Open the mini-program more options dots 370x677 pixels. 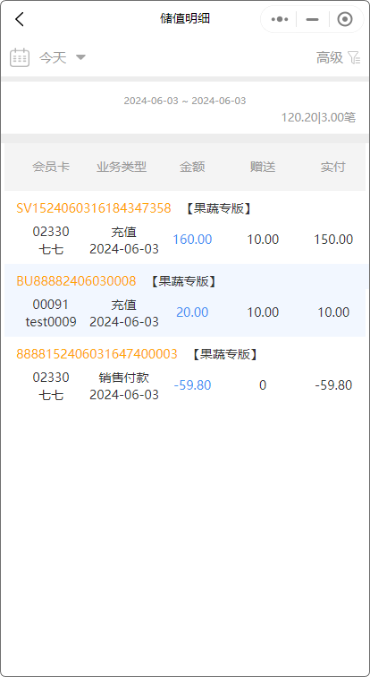coord(279,19)
